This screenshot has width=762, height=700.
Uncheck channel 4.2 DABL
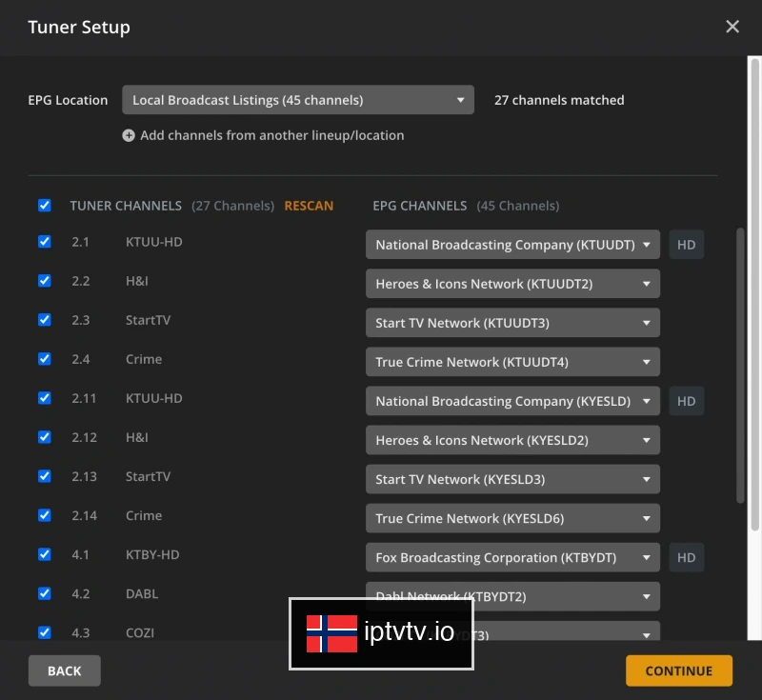44,593
